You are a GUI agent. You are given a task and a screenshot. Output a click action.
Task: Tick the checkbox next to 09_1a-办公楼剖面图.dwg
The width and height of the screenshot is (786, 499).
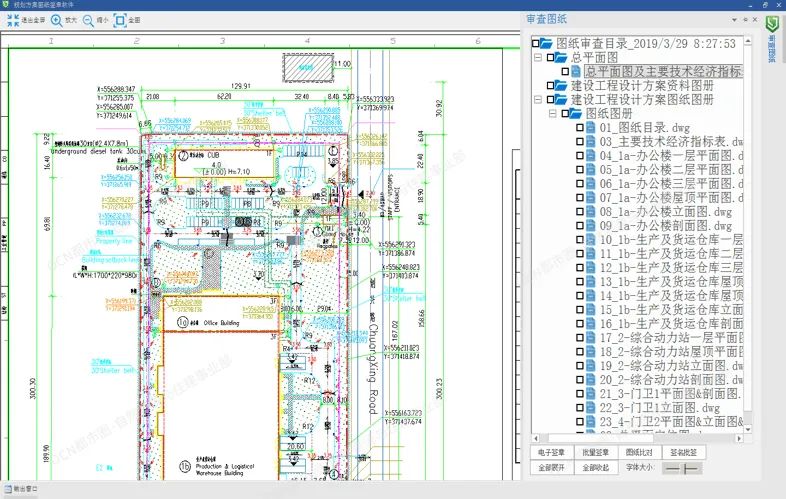point(578,226)
